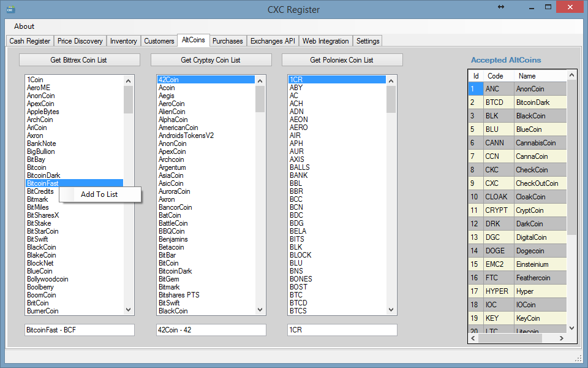Select the AltCoins tab

click(x=193, y=40)
